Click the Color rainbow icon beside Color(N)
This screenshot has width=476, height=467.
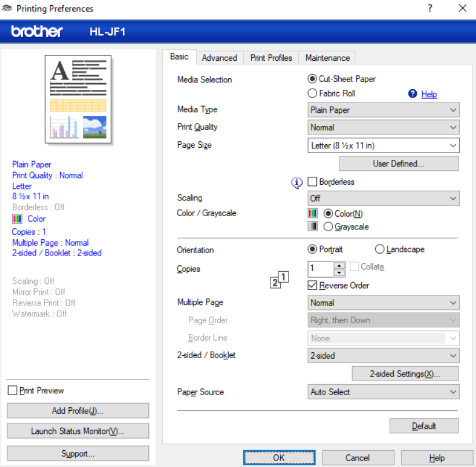point(313,213)
